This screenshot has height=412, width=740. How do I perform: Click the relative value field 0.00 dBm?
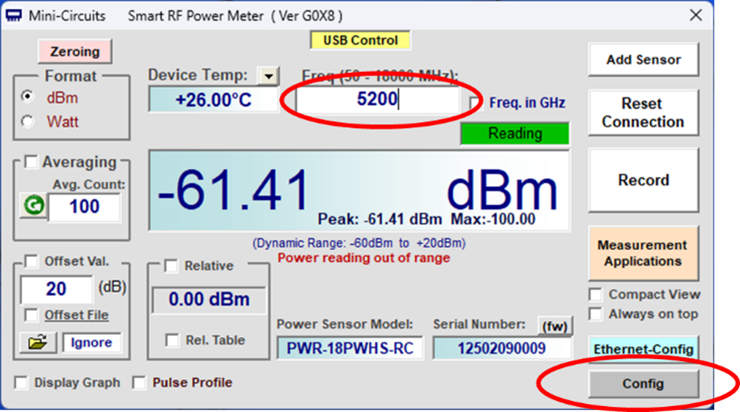[x=209, y=299]
